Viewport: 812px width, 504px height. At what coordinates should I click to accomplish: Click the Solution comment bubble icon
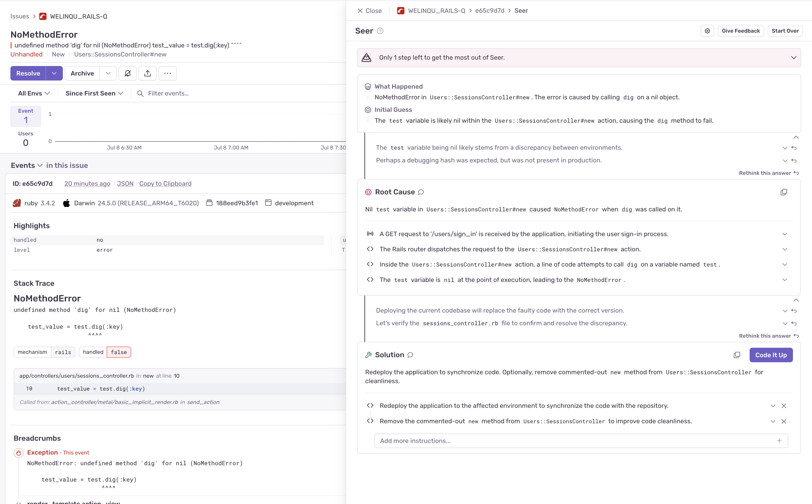pyautogui.click(x=410, y=355)
